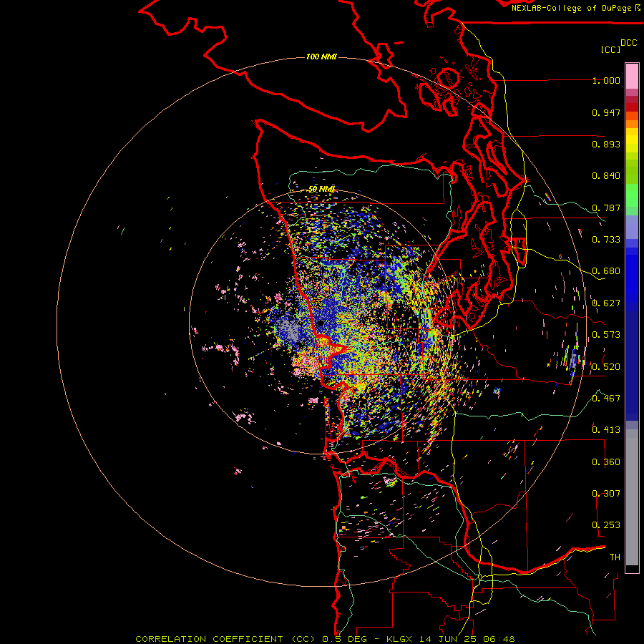
Task: Select the 0.840 legend value
Action: pyautogui.click(x=606, y=176)
